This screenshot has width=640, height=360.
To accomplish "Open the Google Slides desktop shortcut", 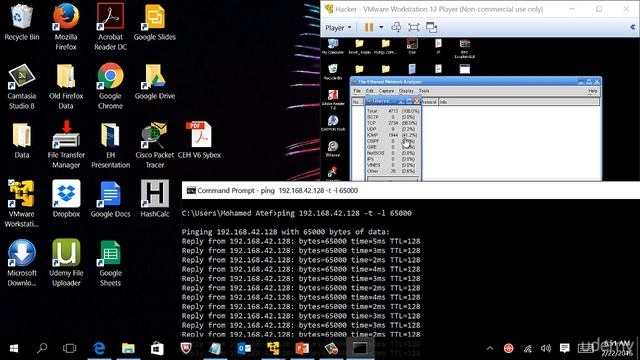I will (154, 22).
